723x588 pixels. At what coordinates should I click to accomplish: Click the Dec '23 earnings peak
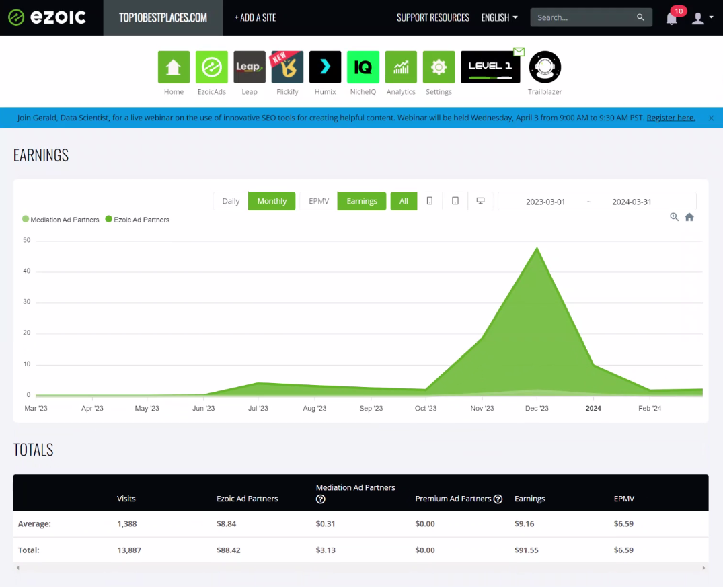(x=537, y=248)
